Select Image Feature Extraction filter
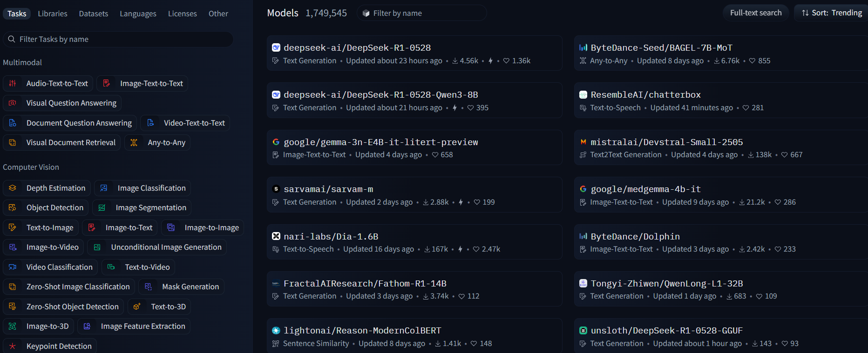Screen dimensions: 868x353 tap(134, 326)
